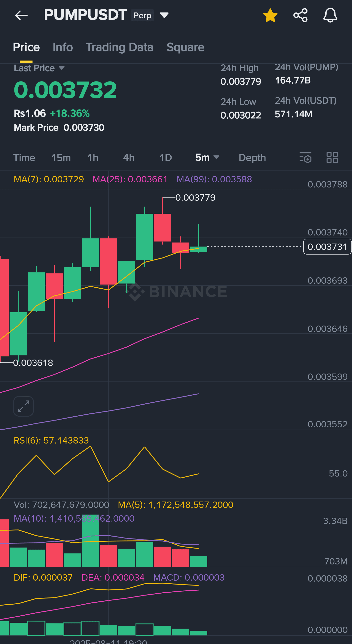Expand chart to fullscreen

[x=23, y=406]
